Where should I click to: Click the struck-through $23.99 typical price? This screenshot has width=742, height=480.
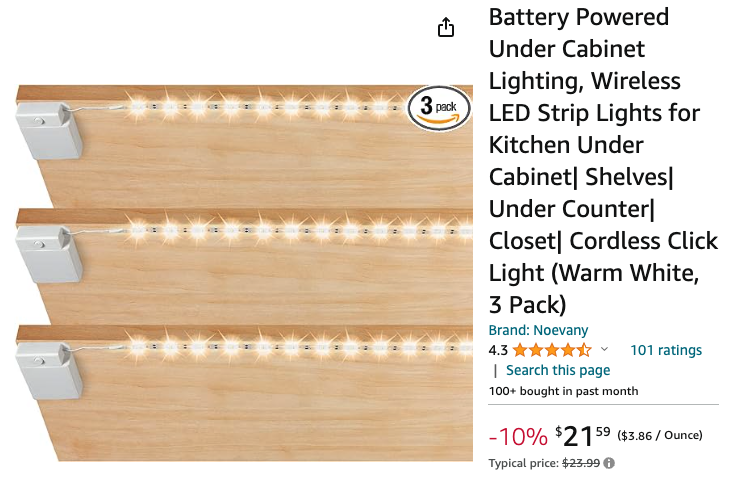581,463
